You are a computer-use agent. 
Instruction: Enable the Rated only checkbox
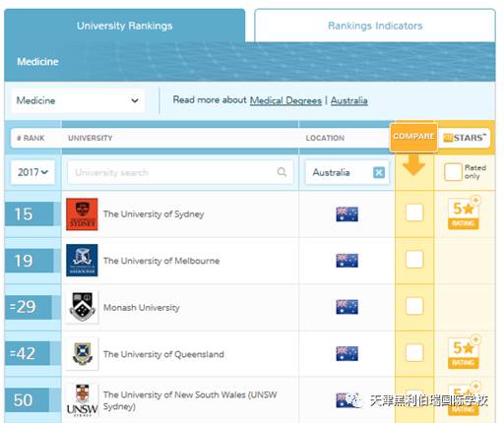(453, 172)
